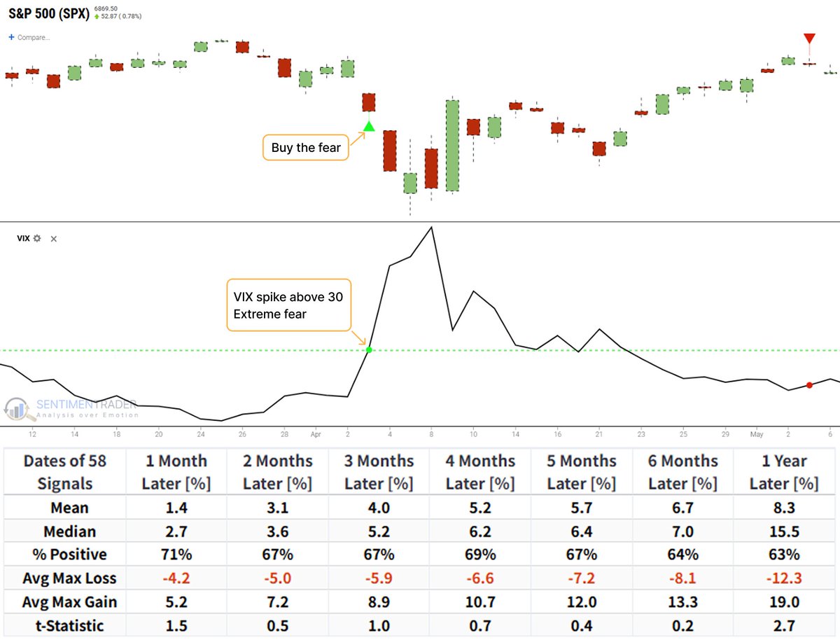Screen dimensions: 840x640
Task: Click the VIX panel label
Action: (24, 238)
